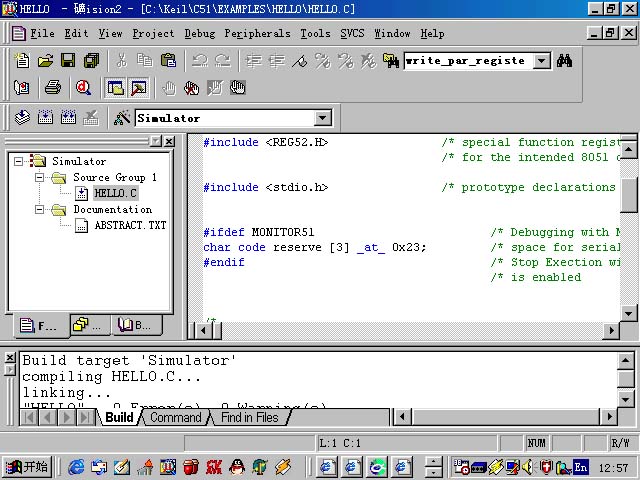Click the editor's vertical scrollbar thumb
The image size is (640, 480).
point(629,195)
